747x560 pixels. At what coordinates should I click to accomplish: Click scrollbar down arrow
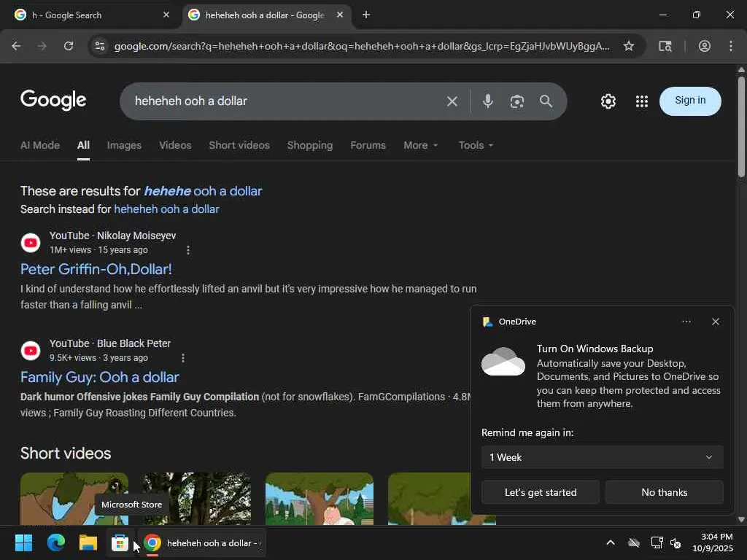coord(741,519)
